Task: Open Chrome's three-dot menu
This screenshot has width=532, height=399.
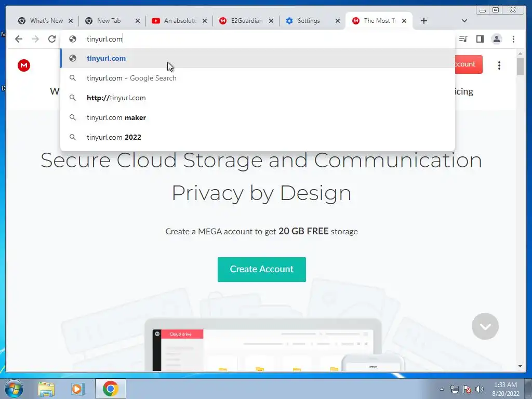Action: (514, 39)
